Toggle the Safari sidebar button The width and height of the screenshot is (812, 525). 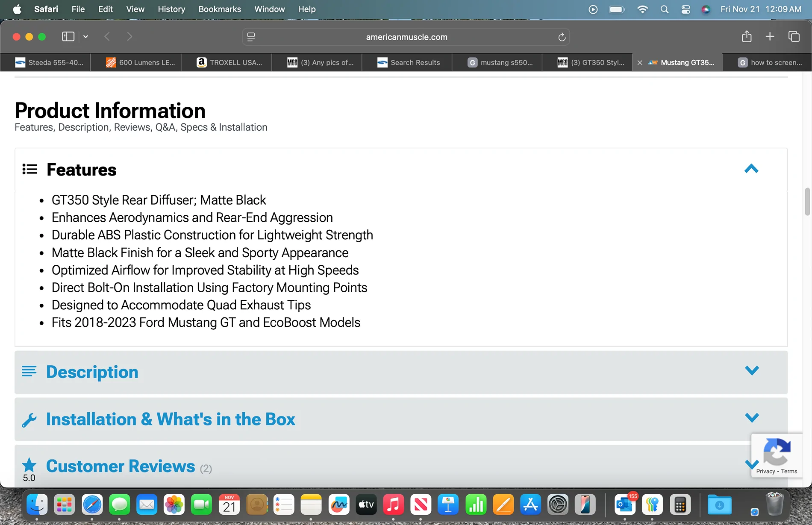[68, 37]
